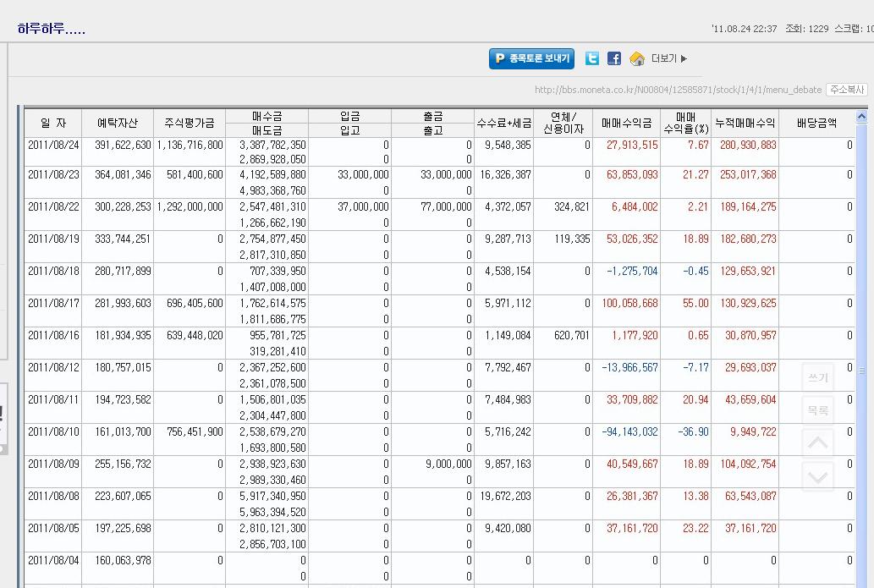The height and width of the screenshot is (588, 874).
Task: Share the post on Twitter
Action: (592, 58)
